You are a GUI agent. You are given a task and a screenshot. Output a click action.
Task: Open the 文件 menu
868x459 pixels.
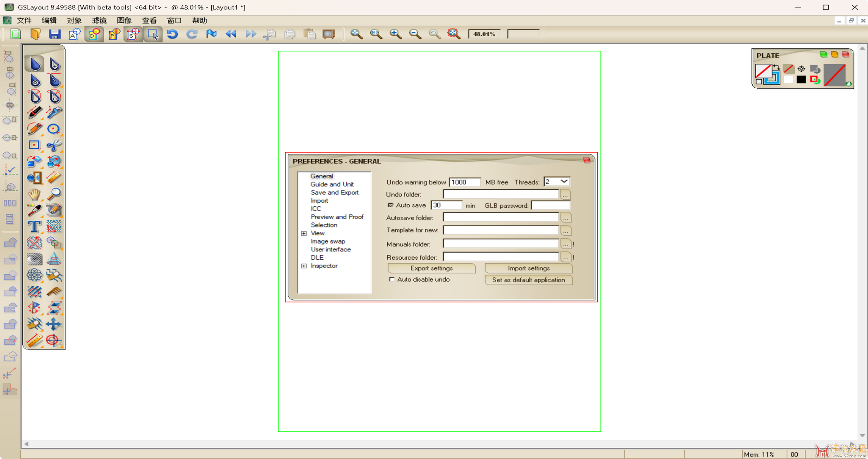24,20
